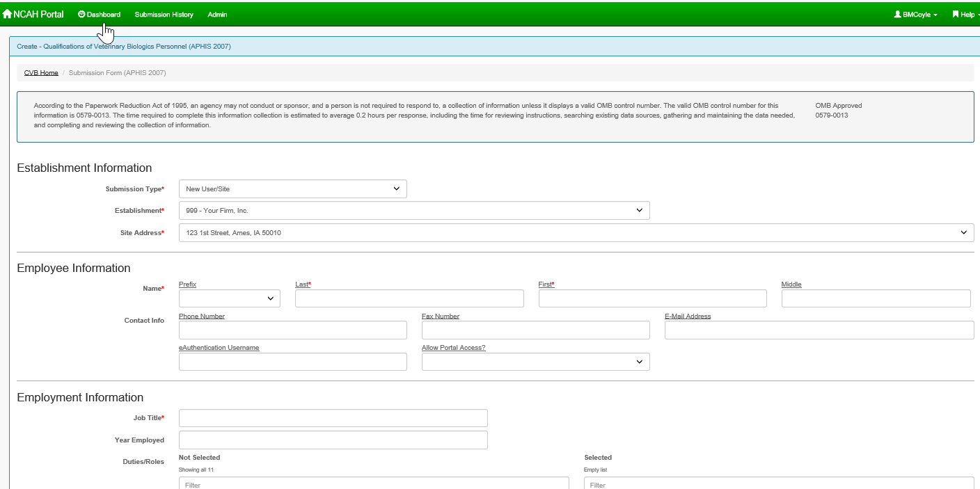
Task: Open the Establishment dropdown list
Action: (413, 211)
